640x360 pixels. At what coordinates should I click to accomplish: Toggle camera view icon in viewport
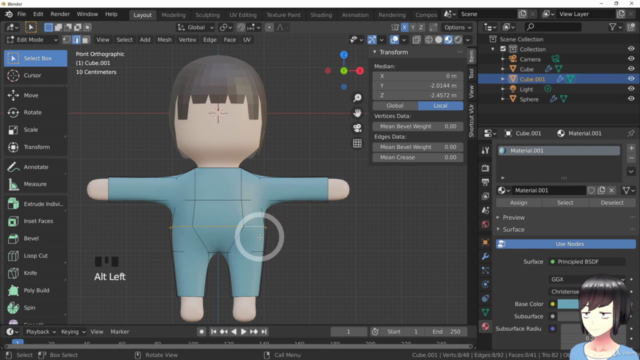357,128
